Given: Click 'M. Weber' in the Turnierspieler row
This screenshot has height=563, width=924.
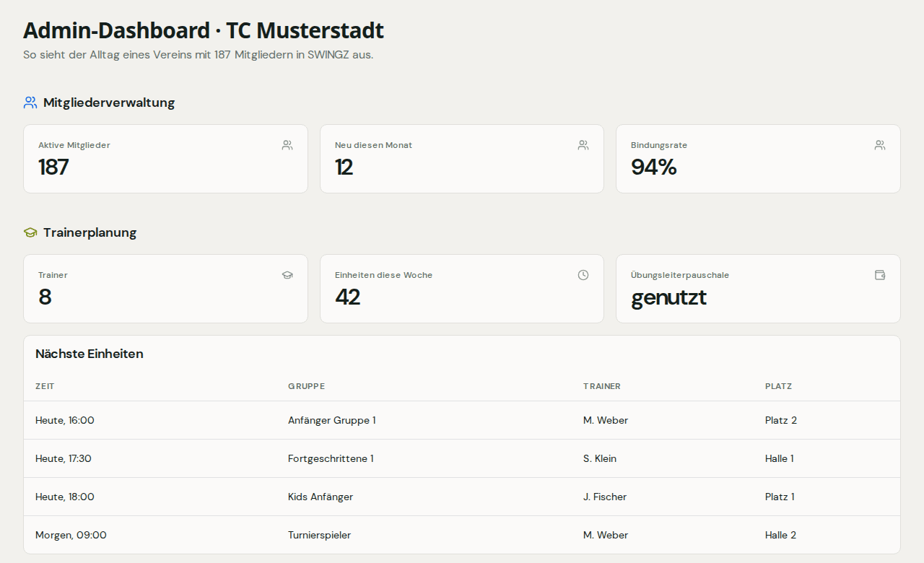Looking at the screenshot, I should pyautogui.click(x=606, y=535).
